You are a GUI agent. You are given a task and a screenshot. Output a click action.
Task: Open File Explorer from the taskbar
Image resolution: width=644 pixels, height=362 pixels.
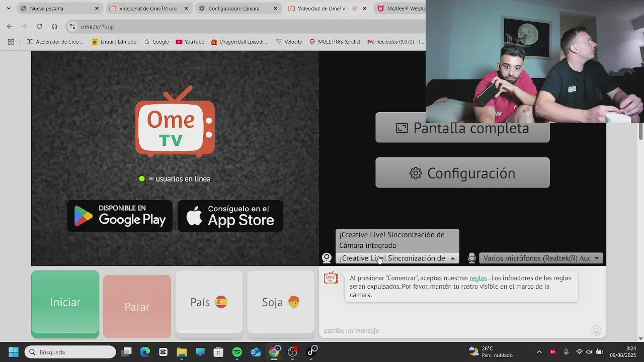[x=182, y=352]
